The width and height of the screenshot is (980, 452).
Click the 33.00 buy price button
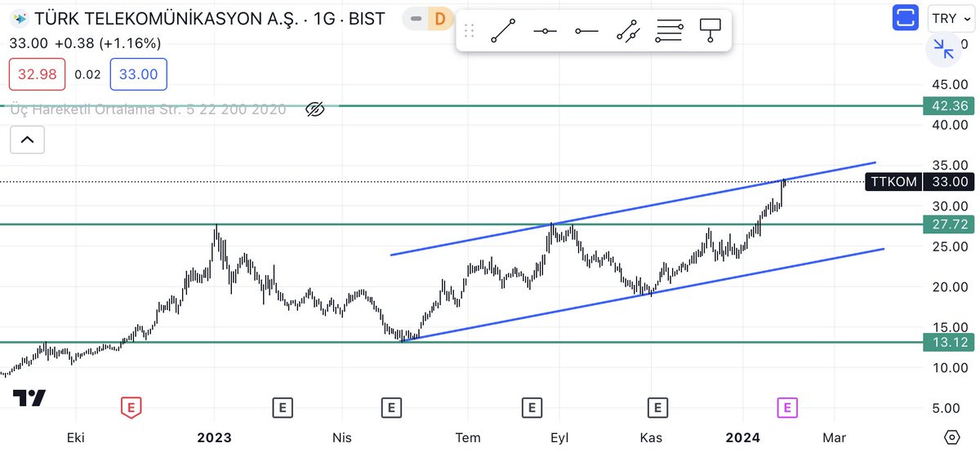click(x=138, y=74)
